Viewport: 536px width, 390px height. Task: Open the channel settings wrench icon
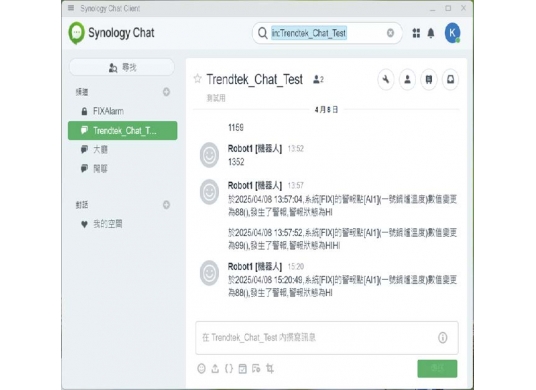(386, 80)
